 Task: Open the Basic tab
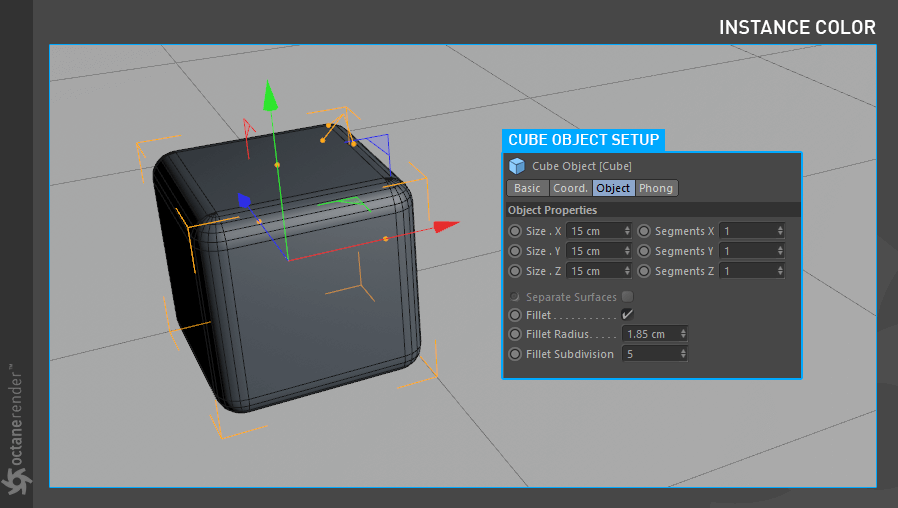pos(527,188)
